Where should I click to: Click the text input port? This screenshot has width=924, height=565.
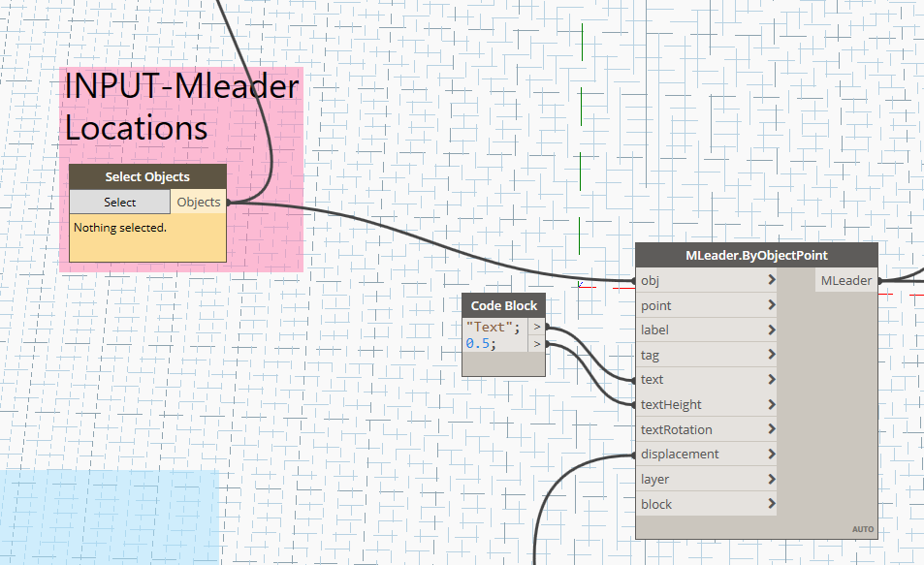706,380
